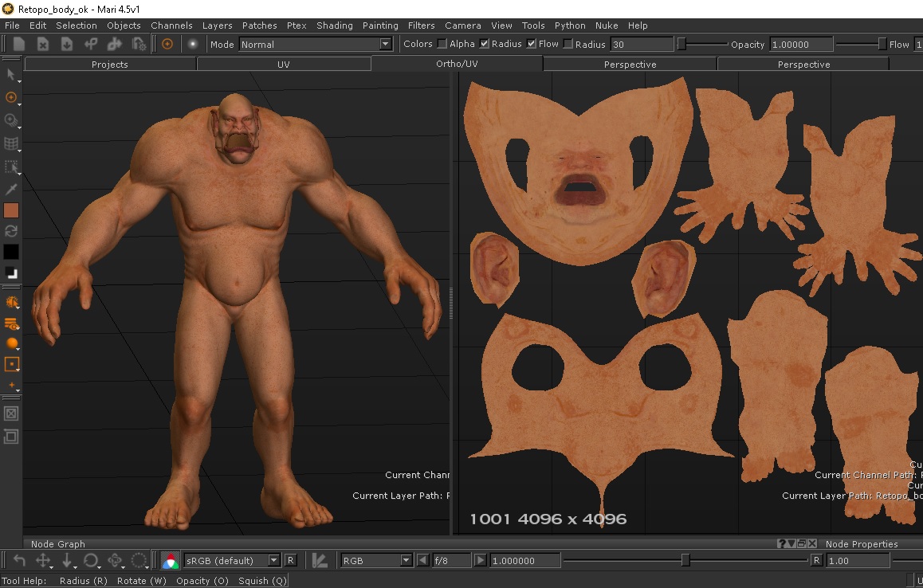This screenshot has height=588, width=923.
Task: Click the Radius value field showing 30
Action: click(642, 44)
